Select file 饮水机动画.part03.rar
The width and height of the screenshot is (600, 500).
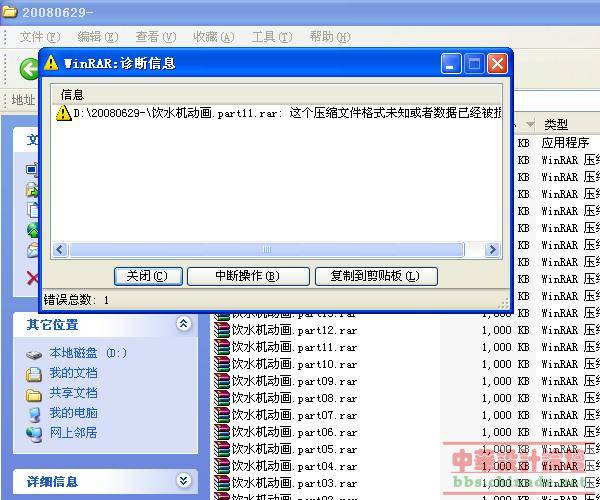click(295, 483)
